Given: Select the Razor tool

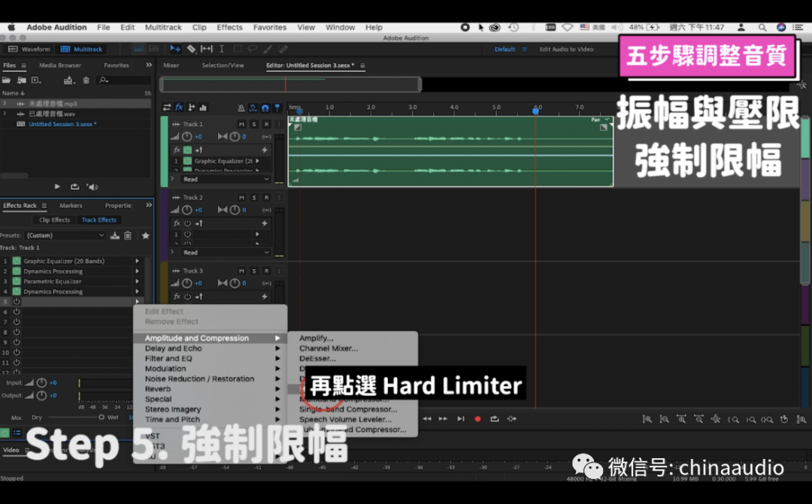Looking at the screenshot, I should [191, 49].
